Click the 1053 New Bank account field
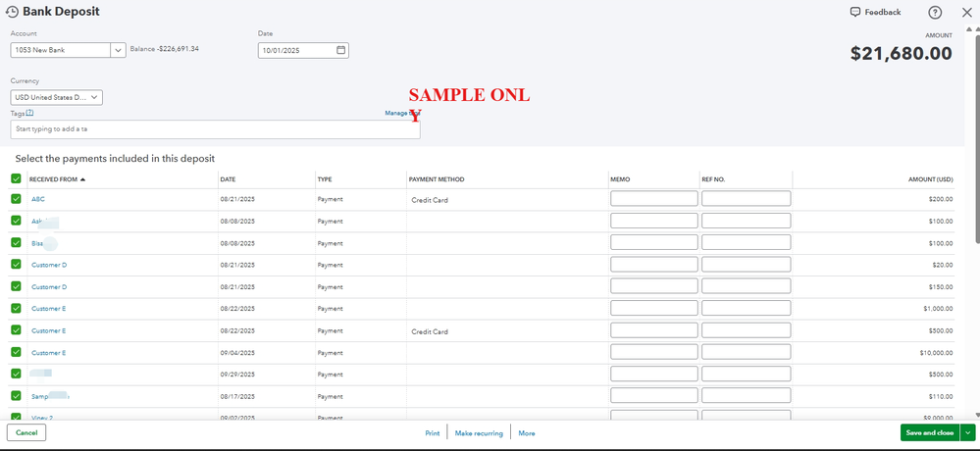Image resolution: width=980 pixels, height=451 pixels. click(x=61, y=50)
